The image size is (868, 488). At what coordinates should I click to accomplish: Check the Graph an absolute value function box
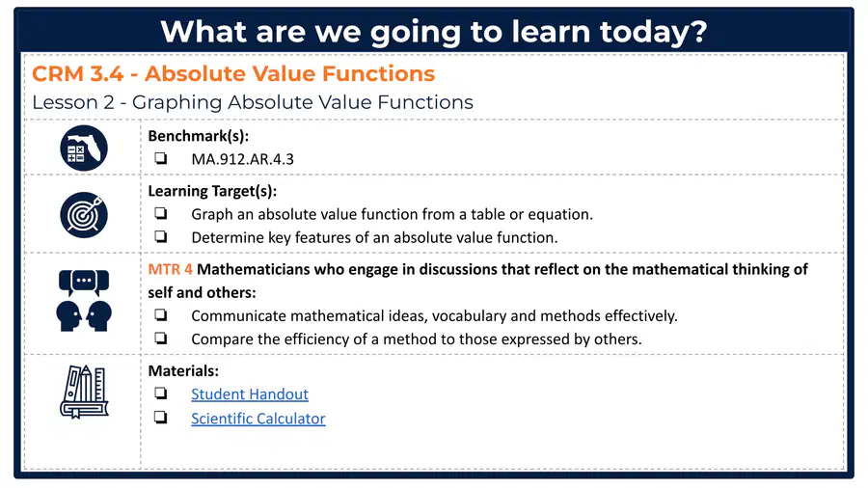160,213
